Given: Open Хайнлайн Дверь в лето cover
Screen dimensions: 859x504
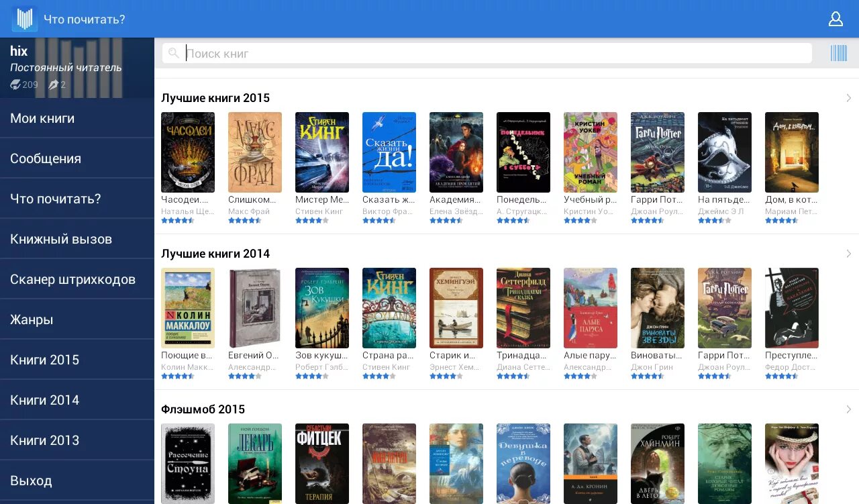Looking at the screenshot, I should (658, 464).
